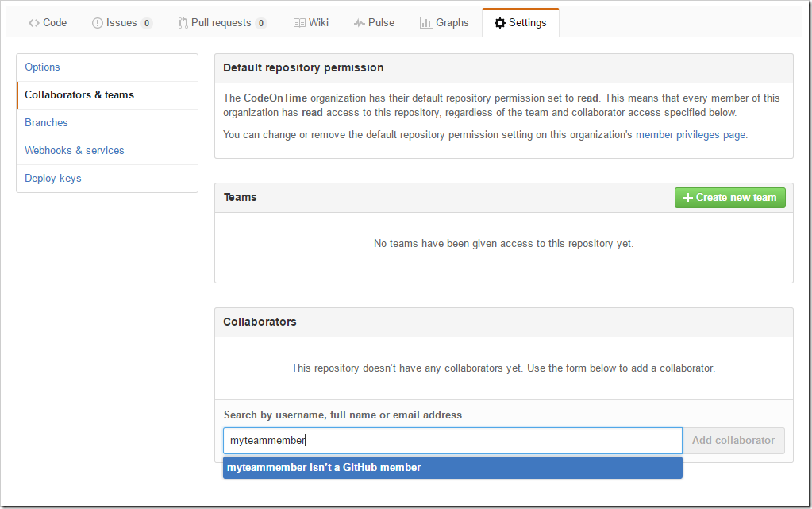Image resolution: width=812 pixels, height=509 pixels.
Task: Click the Code brackets icon
Action: (x=34, y=23)
